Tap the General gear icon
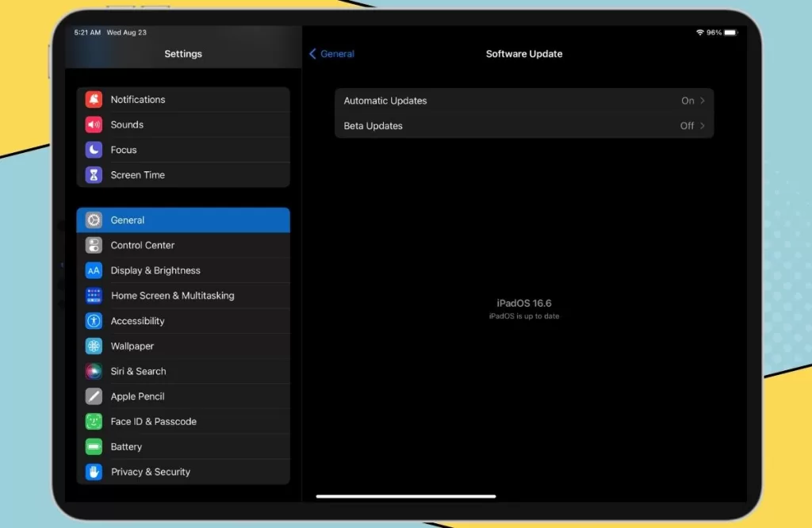The image size is (812, 528). 94,220
